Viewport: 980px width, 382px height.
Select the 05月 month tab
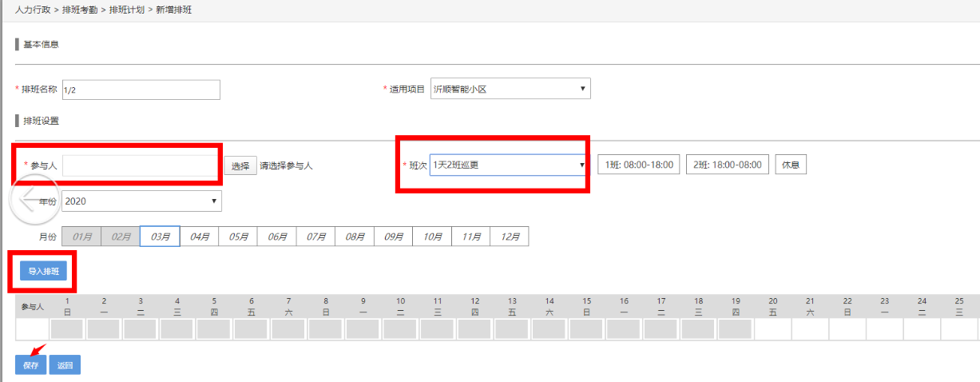pos(238,237)
